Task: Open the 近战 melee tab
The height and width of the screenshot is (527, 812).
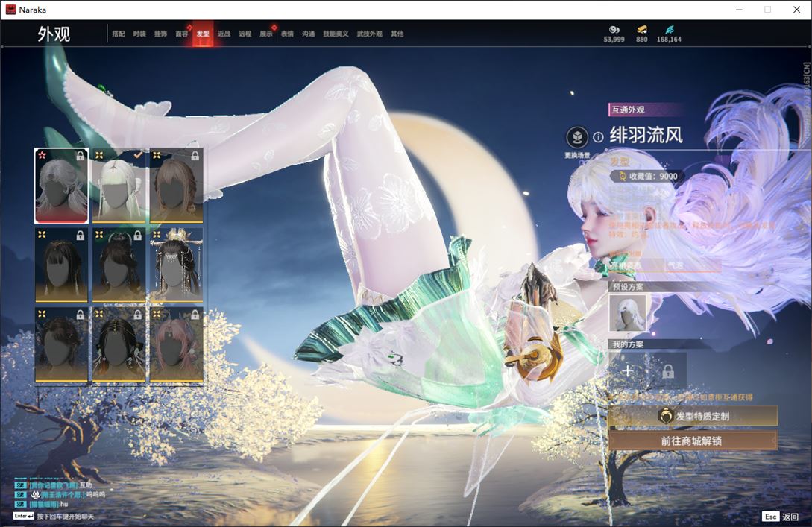Action: (224, 34)
